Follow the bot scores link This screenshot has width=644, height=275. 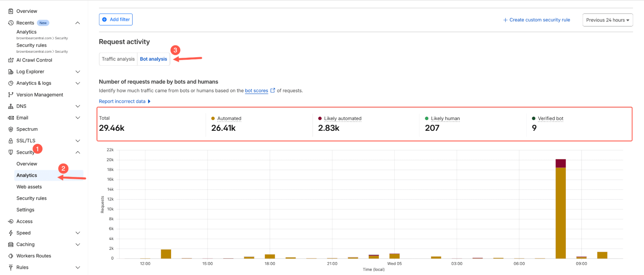256,91
